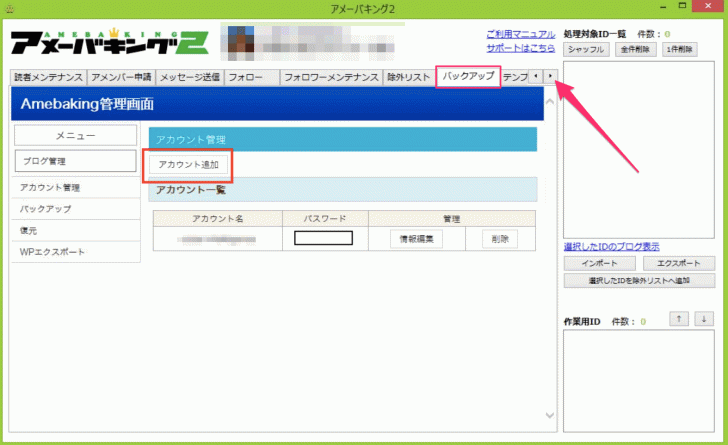The image size is (728, 445).
Task: Select 復元 in the left menu
Action: pyautogui.click(x=32, y=230)
